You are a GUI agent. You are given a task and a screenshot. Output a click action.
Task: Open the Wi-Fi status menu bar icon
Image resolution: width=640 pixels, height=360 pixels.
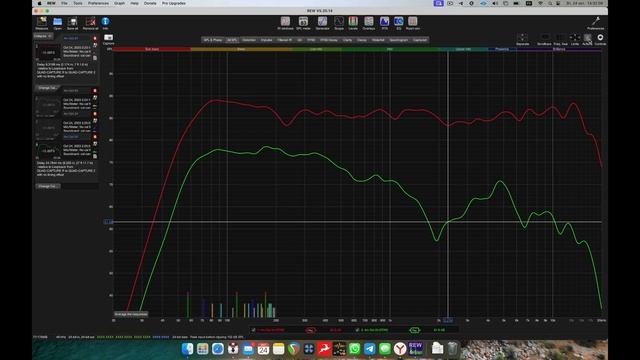[x=541, y=3]
